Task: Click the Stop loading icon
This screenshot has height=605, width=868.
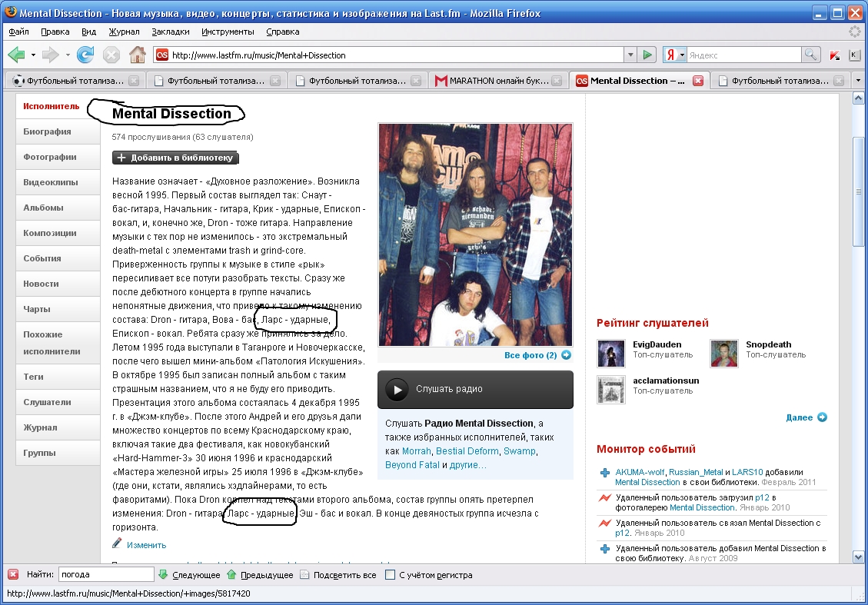Action: 111,55
